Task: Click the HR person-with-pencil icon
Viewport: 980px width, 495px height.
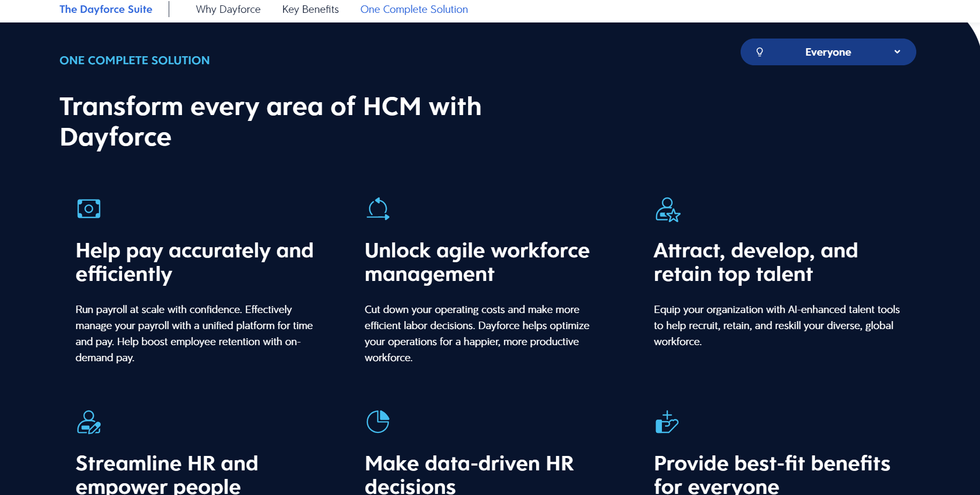Action: (x=89, y=422)
